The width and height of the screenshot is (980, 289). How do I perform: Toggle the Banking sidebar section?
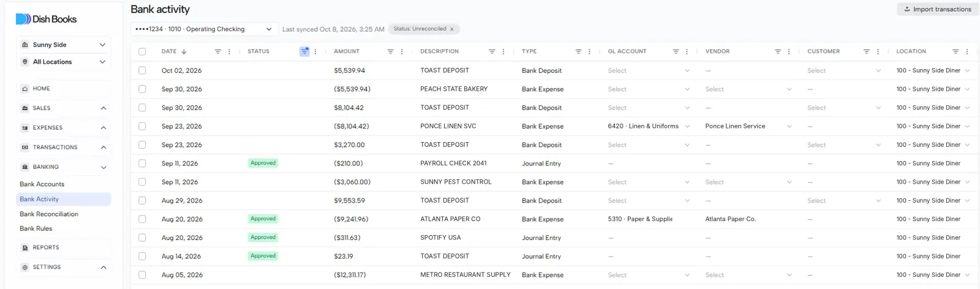(x=64, y=167)
